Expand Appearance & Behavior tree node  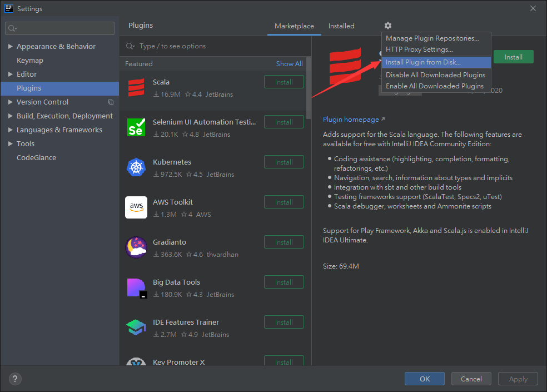11,47
